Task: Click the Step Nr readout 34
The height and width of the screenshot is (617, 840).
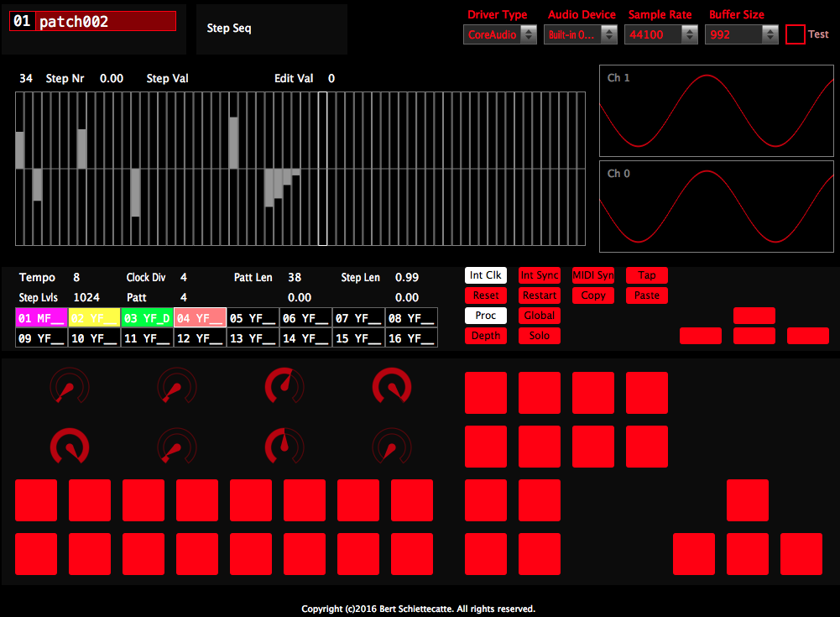Action: [26, 78]
